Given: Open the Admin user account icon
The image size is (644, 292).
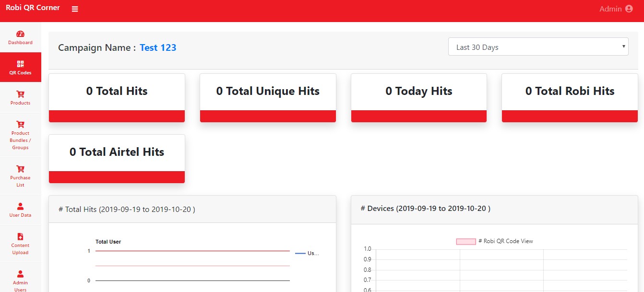Looking at the screenshot, I should (629, 9).
